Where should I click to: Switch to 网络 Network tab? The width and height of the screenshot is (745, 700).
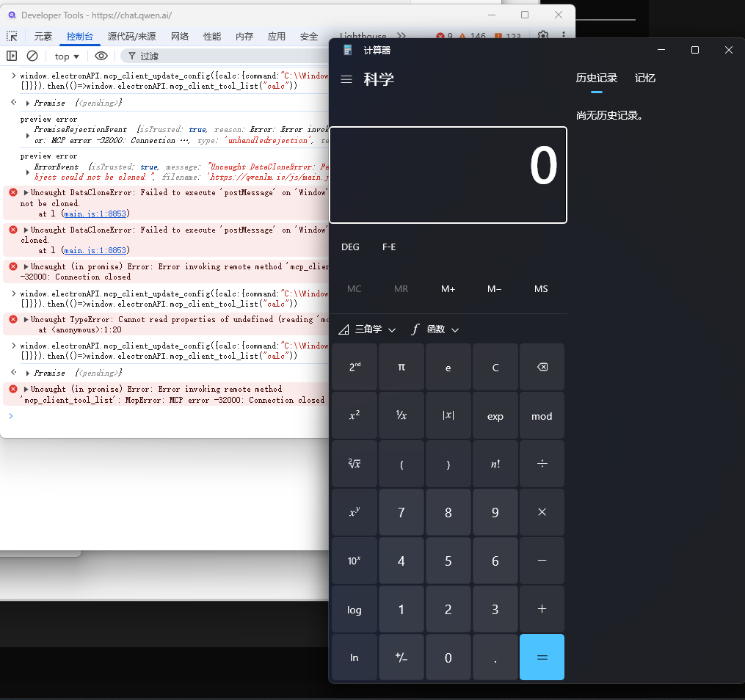point(180,36)
